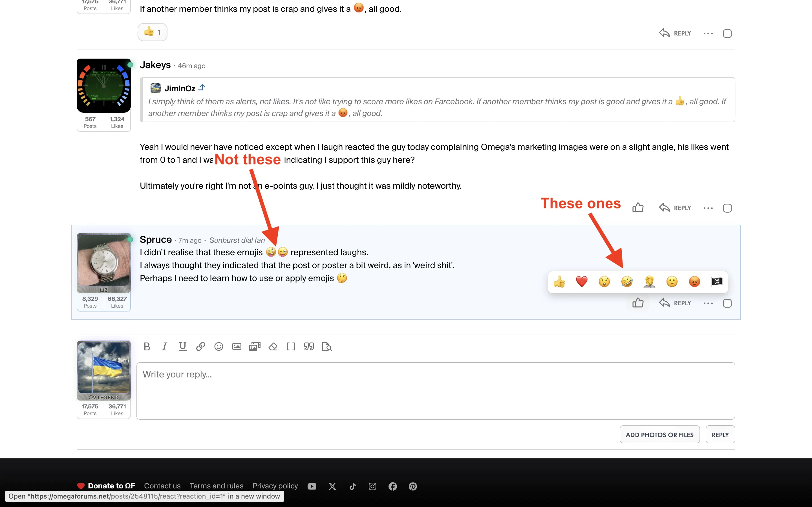This screenshot has height=507, width=812.
Task: Toggle italic formatting in reply editor
Action: 164,346
